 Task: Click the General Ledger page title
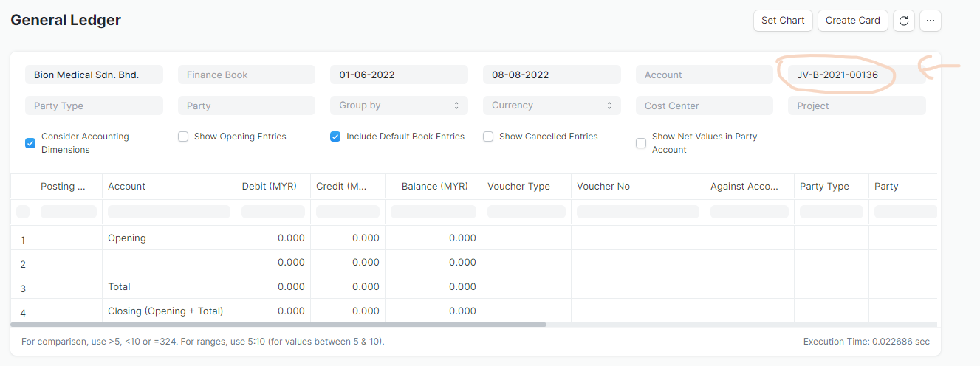tap(66, 20)
